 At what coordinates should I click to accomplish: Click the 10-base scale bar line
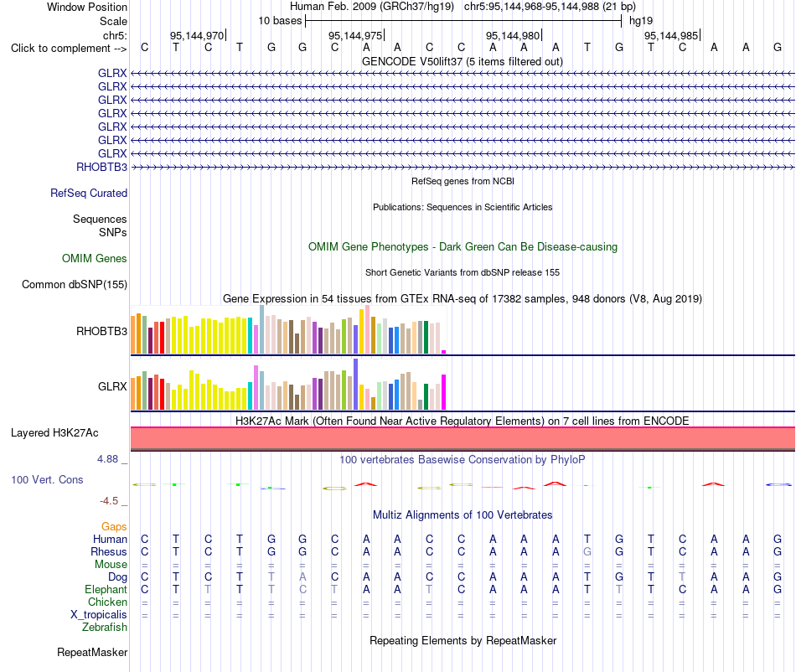[x=463, y=21]
